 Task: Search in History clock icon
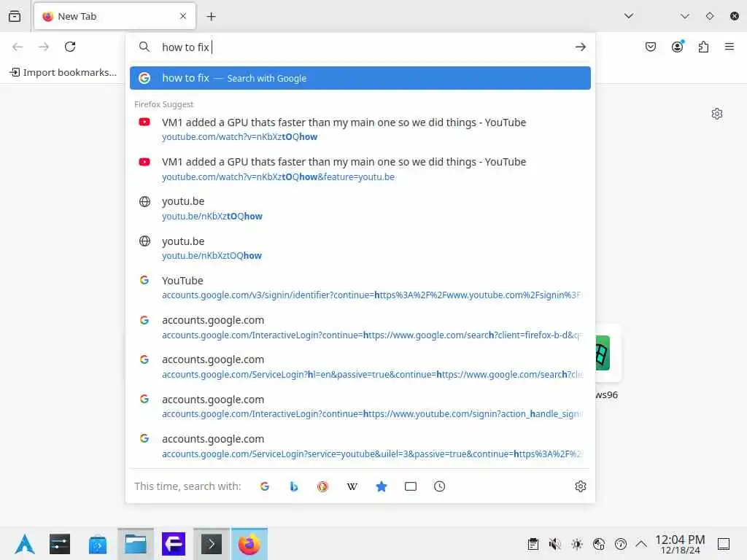(x=440, y=486)
